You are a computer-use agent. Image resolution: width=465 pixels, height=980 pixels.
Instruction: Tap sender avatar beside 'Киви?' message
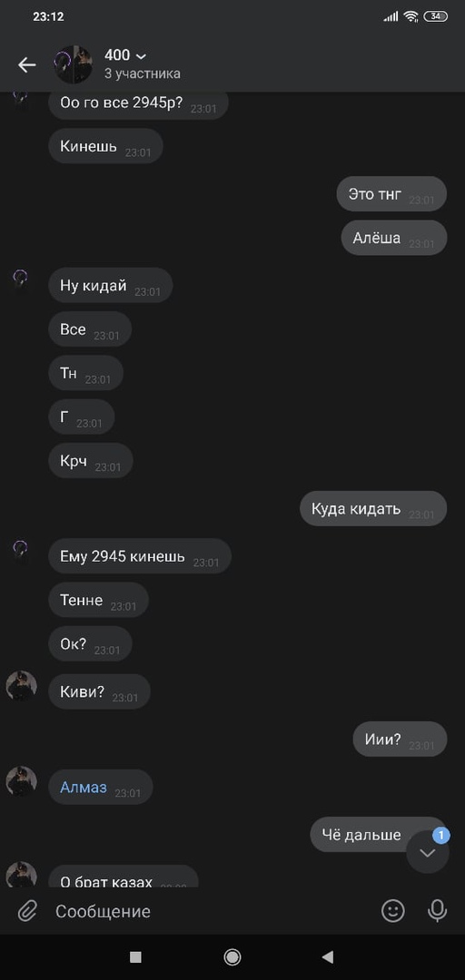[x=21, y=686]
